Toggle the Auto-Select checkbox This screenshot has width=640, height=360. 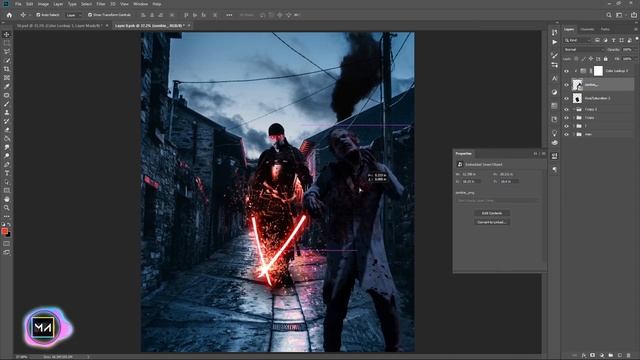pyautogui.click(x=38, y=15)
